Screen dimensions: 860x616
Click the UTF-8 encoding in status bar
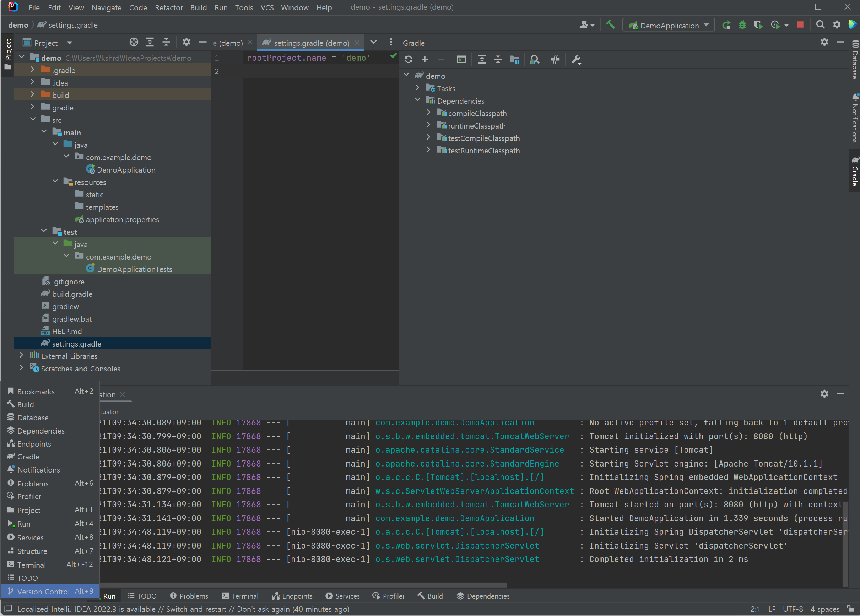tap(793, 609)
